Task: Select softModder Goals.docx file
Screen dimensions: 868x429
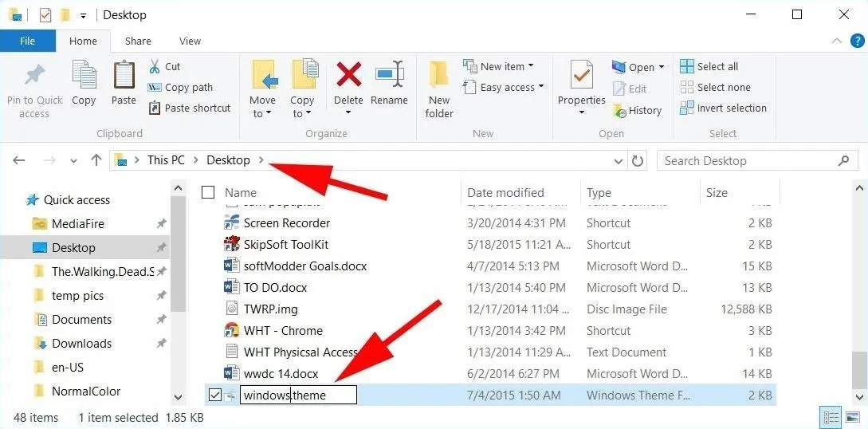Action: point(305,266)
